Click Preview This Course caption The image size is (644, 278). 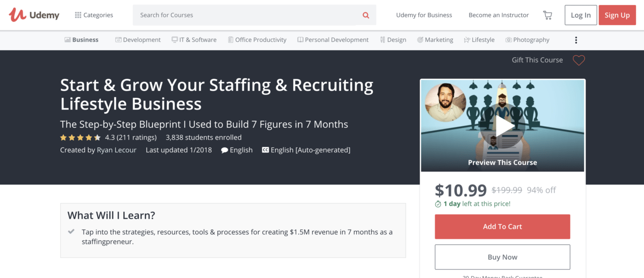coord(502,162)
